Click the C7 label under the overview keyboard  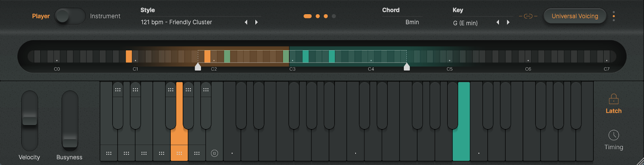pyautogui.click(x=607, y=69)
